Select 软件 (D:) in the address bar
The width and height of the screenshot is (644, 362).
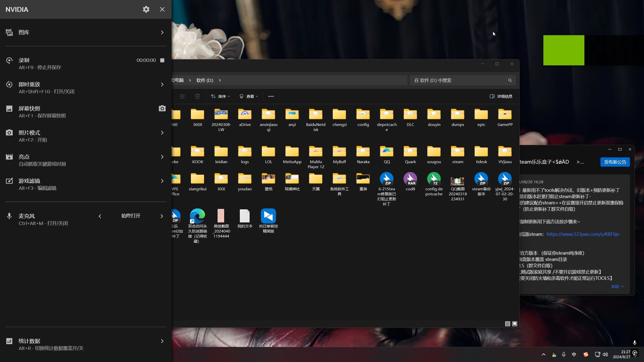pos(205,80)
